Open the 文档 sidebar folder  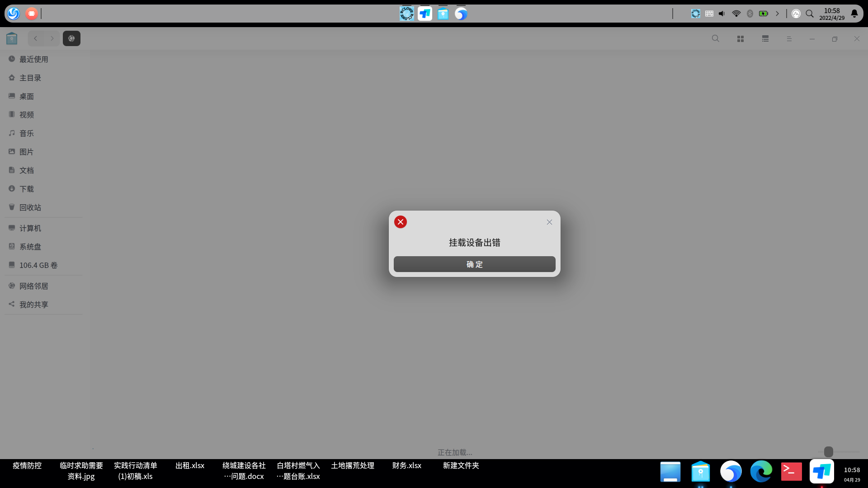26,170
